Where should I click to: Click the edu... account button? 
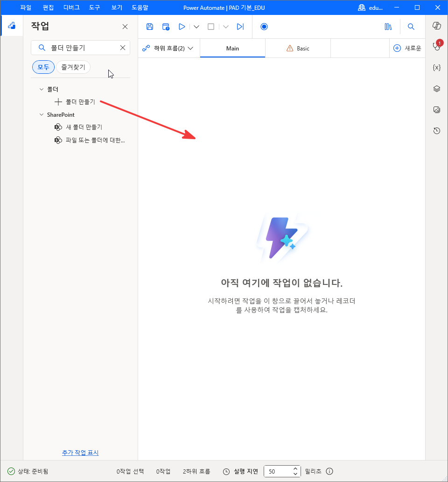(x=371, y=7)
